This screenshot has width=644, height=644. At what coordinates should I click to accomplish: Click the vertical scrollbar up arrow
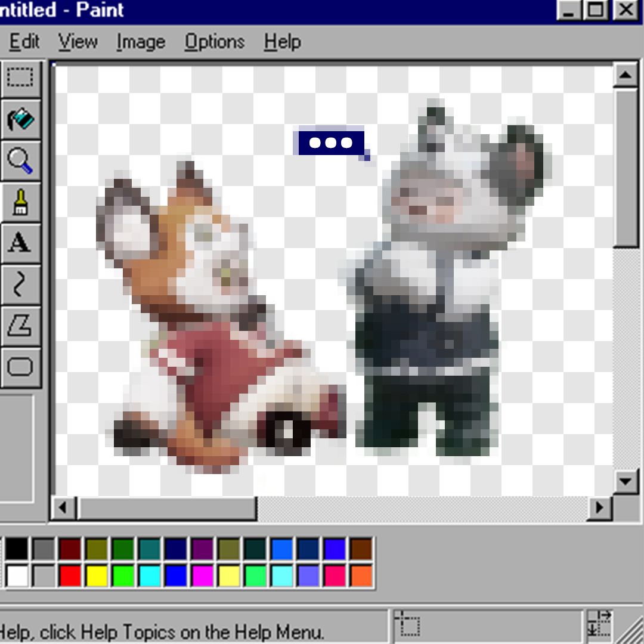click(x=625, y=75)
